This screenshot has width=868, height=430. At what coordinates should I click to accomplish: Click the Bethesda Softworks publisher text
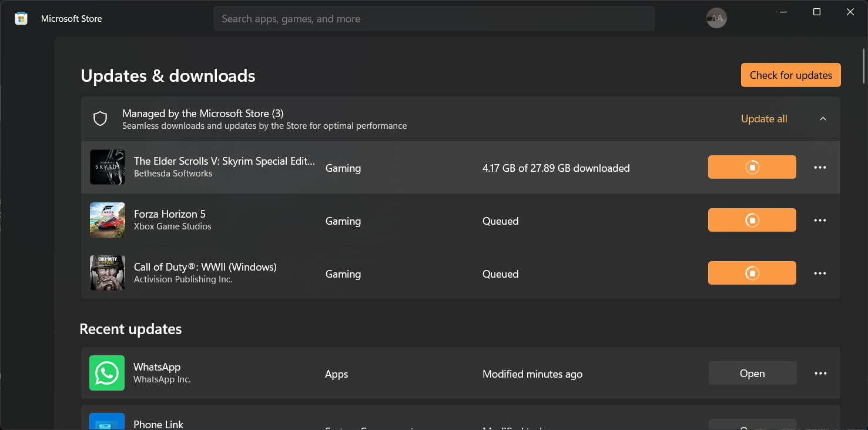coord(173,174)
